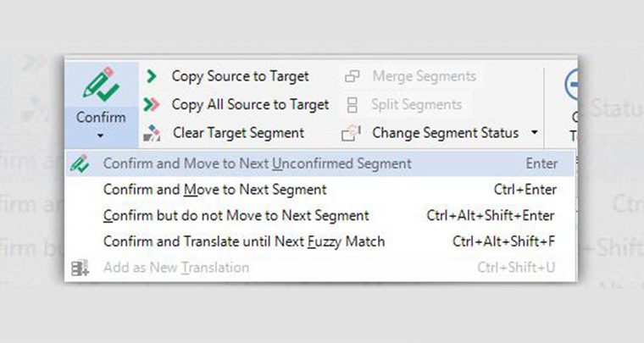Click the Clear Target Segment eraser icon

152,133
